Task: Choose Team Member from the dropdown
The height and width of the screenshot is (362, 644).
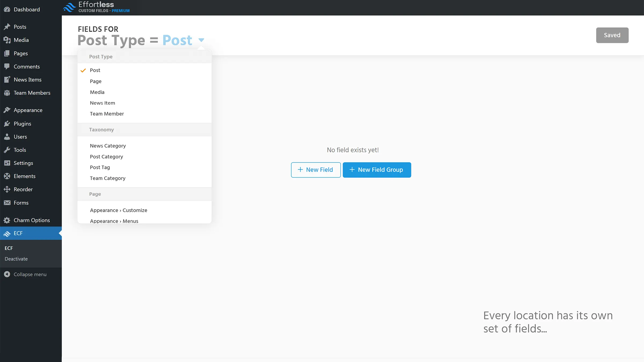Action: [x=107, y=113]
